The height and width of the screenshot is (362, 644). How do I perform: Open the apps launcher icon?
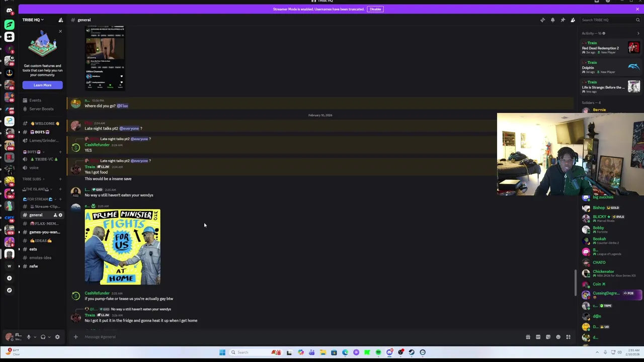click(x=568, y=337)
